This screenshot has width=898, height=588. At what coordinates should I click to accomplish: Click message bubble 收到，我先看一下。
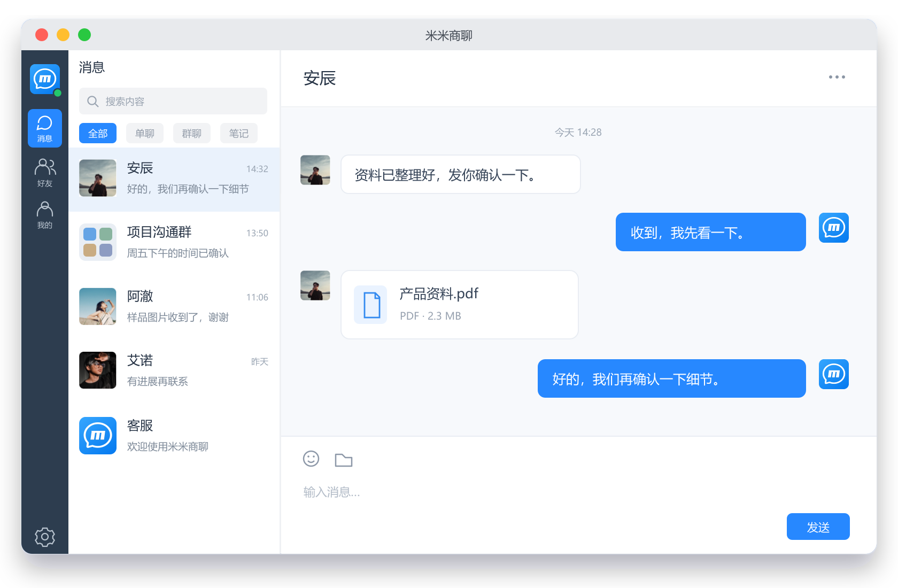click(711, 232)
